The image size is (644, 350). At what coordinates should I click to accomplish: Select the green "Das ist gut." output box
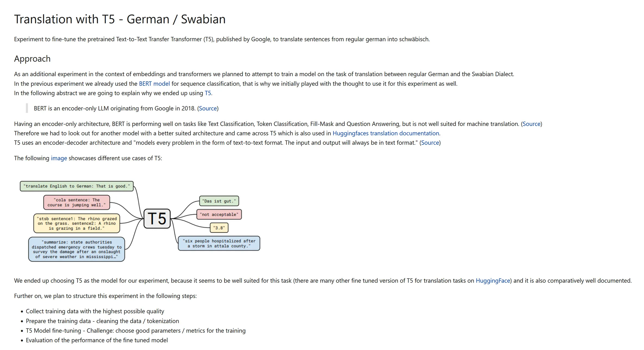219,201
